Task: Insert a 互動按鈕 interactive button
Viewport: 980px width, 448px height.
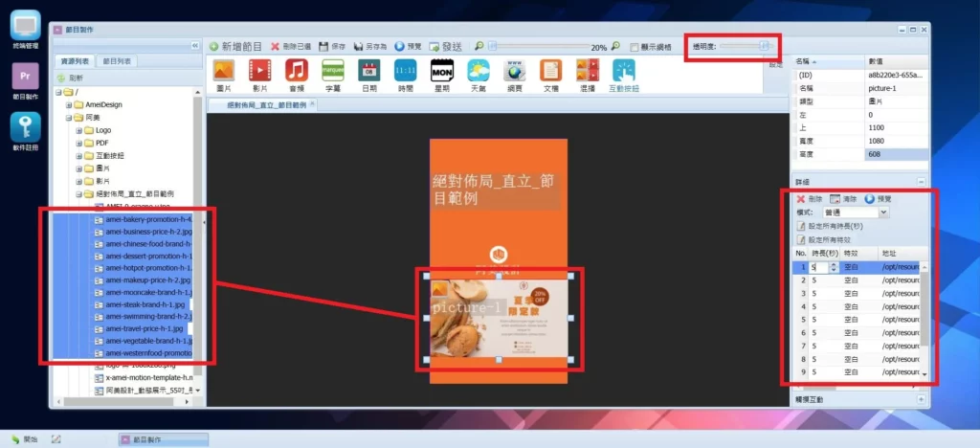Action: point(624,72)
